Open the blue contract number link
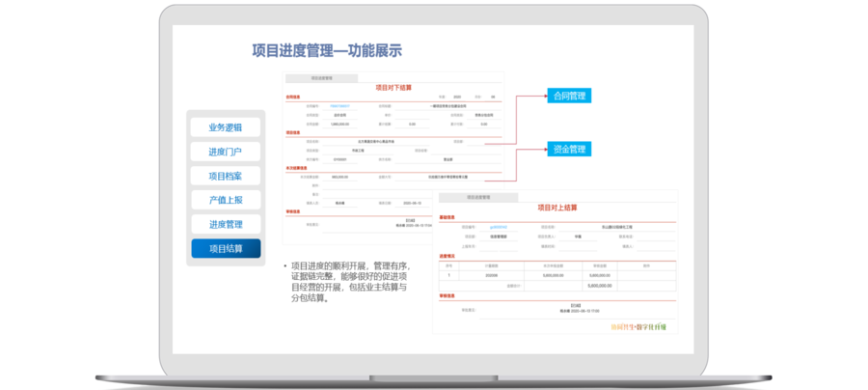This screenshot has height=390, width=868. point(339,105)
